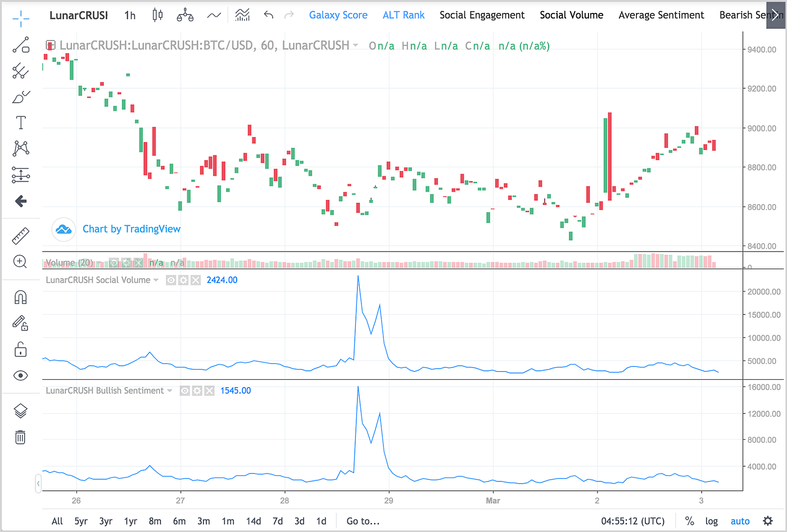Select the trend line drawing tool
787x532 pixels.
coord(21,45)
